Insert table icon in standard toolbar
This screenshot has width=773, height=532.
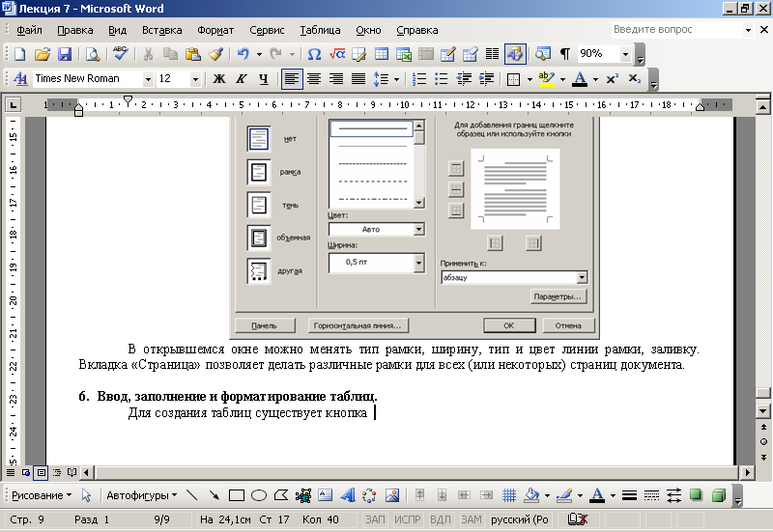(x=382, y=54)
